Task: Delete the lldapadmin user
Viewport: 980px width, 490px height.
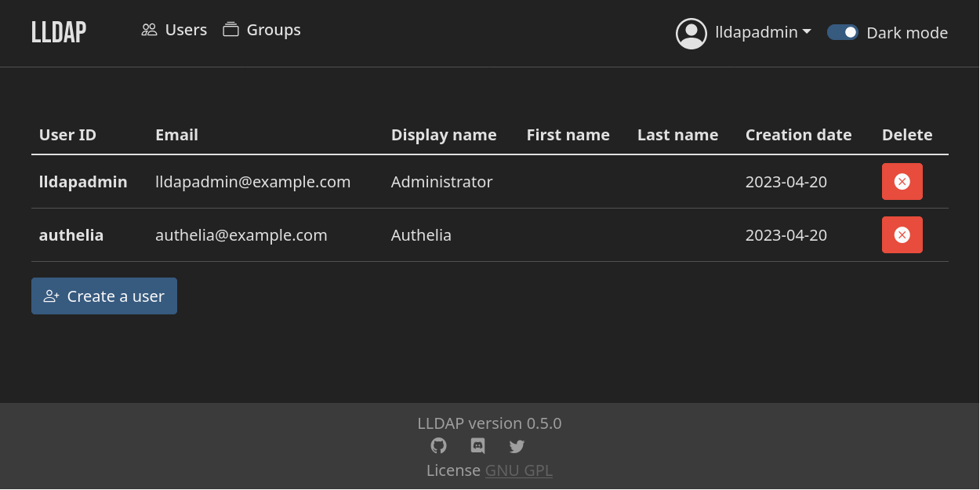Action: [x=902, y=181]
